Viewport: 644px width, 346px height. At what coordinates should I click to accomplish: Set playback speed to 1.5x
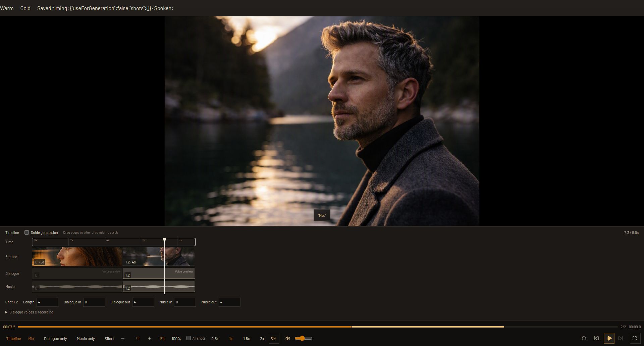pyautogui.click(x=247, y=339)
